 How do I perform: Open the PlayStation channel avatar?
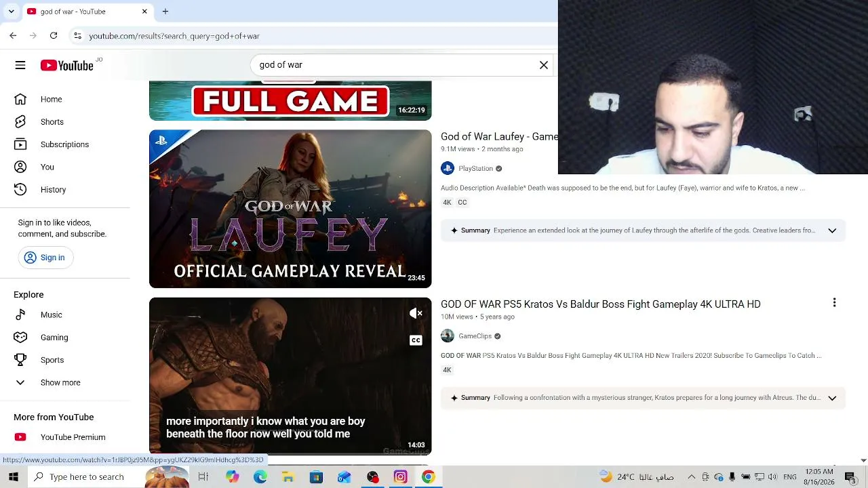tap(448, 169)
